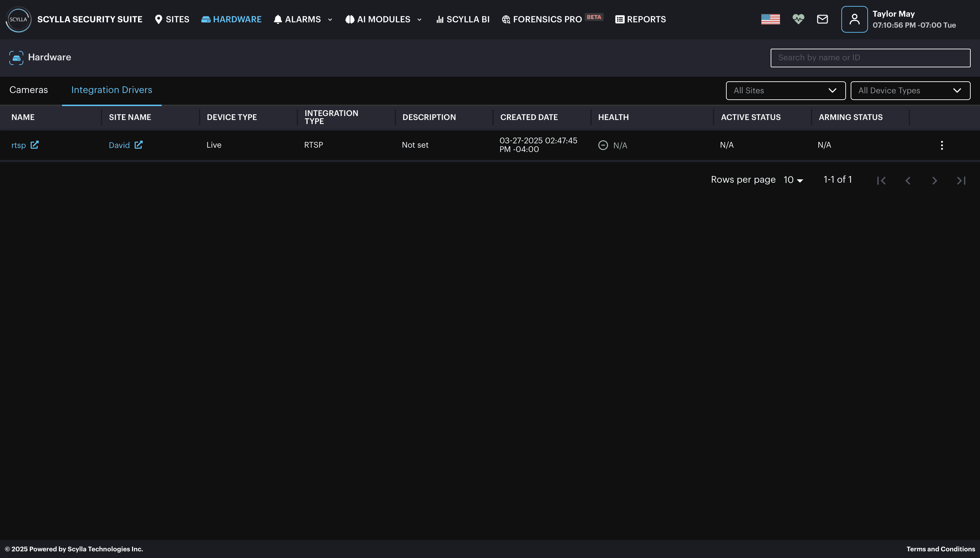980x558 pixels.
Task: Select the Integration Drivers tab
Action: click(111, 90)
